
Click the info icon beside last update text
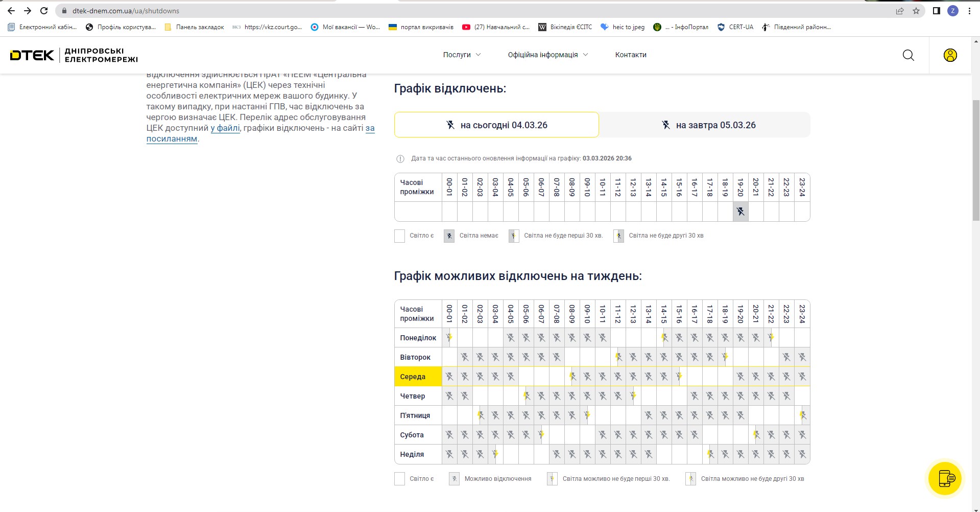coord(400,159)
